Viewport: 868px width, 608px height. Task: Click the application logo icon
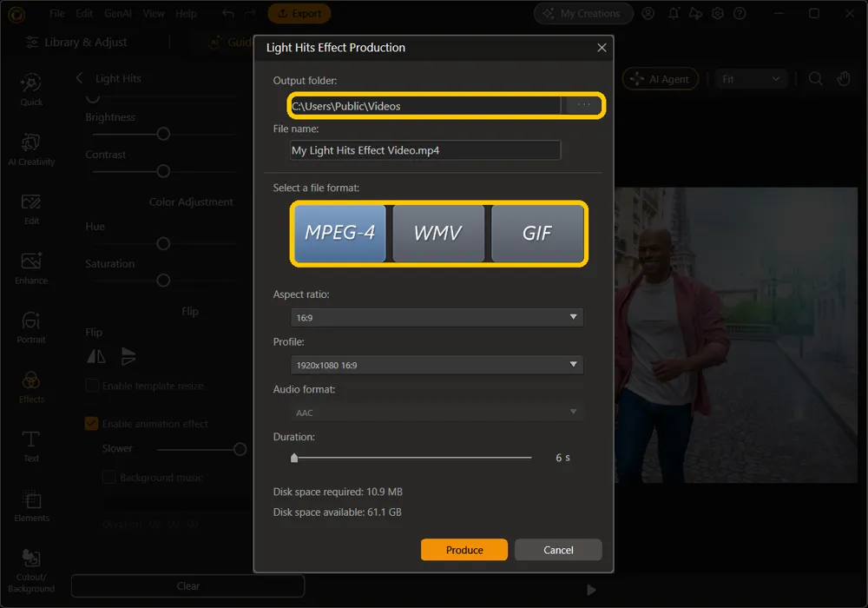pyautogui.click(x=16, y=14)
